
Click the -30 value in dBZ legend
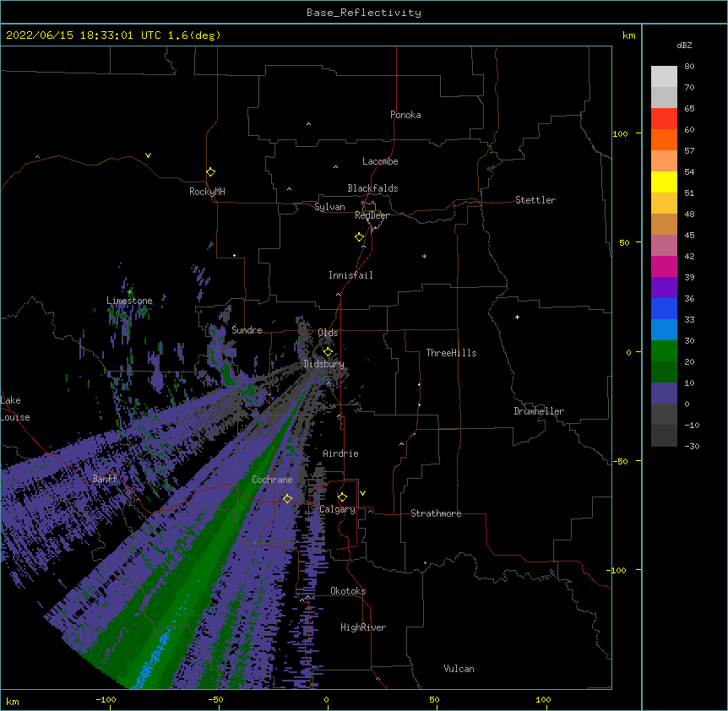click(692, 447)
